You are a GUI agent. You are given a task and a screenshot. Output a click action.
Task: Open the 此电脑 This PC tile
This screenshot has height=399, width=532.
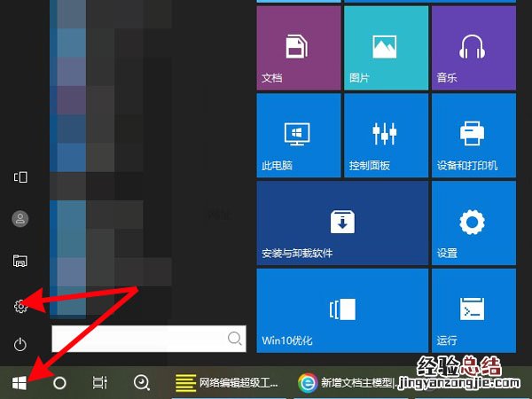pos(299,136)
